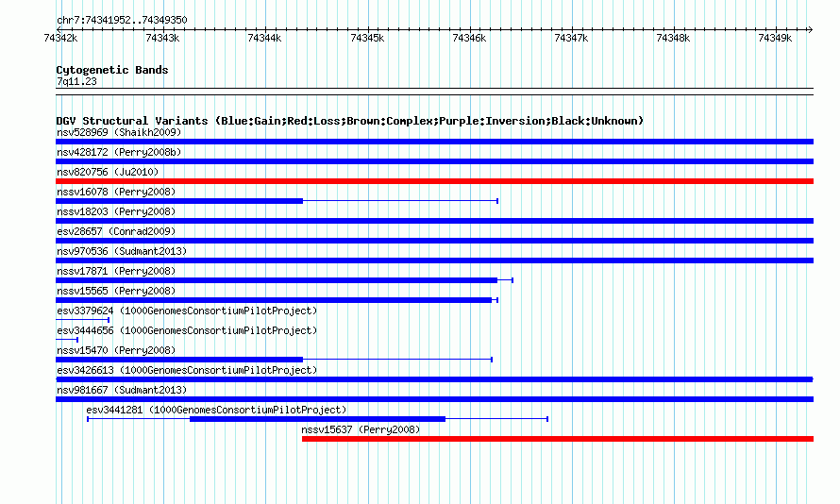840x504 pixels.
Task: Select the esv3441281 thick blue segment
Action: pyautogui.click(x=318, y=419)
